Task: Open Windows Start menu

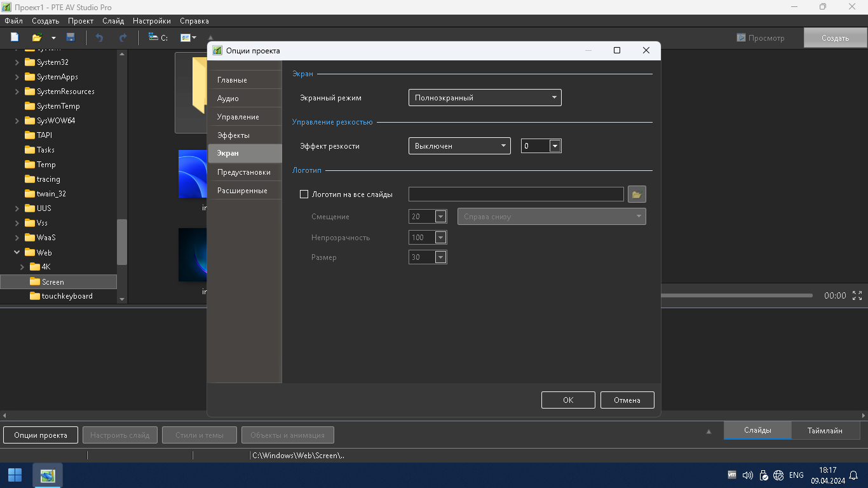Action: click(x=15, y=475)
